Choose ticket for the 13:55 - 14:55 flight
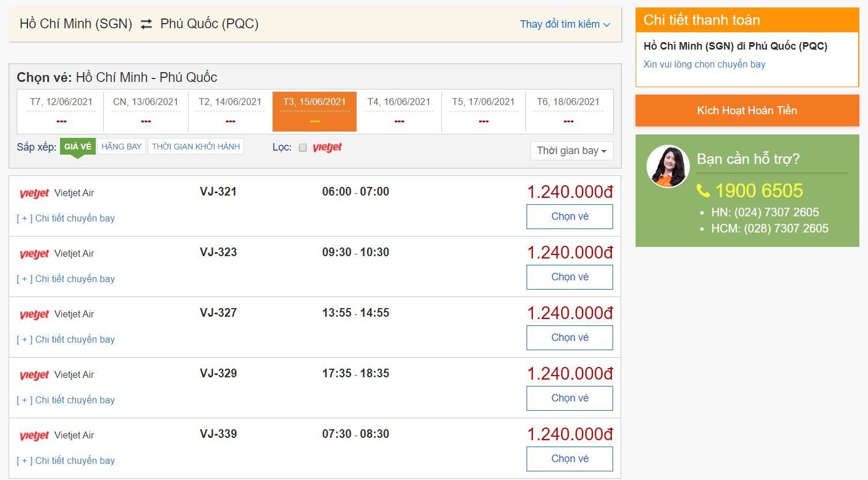 (x=570, y=337)
